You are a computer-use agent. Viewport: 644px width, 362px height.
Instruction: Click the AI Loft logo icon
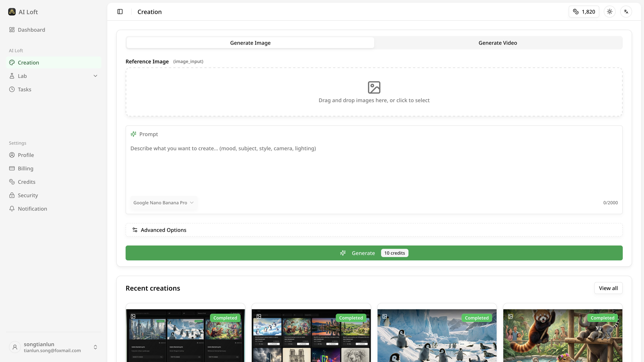click(x=12, y=12)
